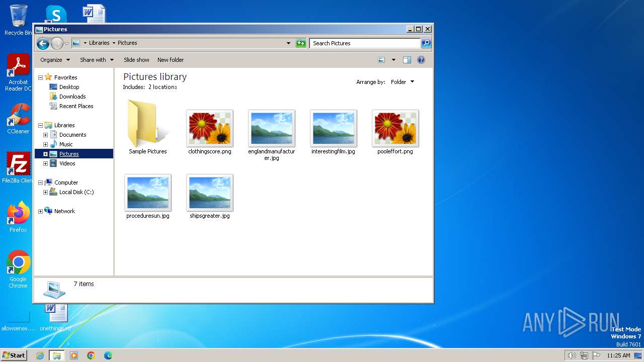
Task: Click Pictures in the address breadcrumb
Action: coord(127,43)
